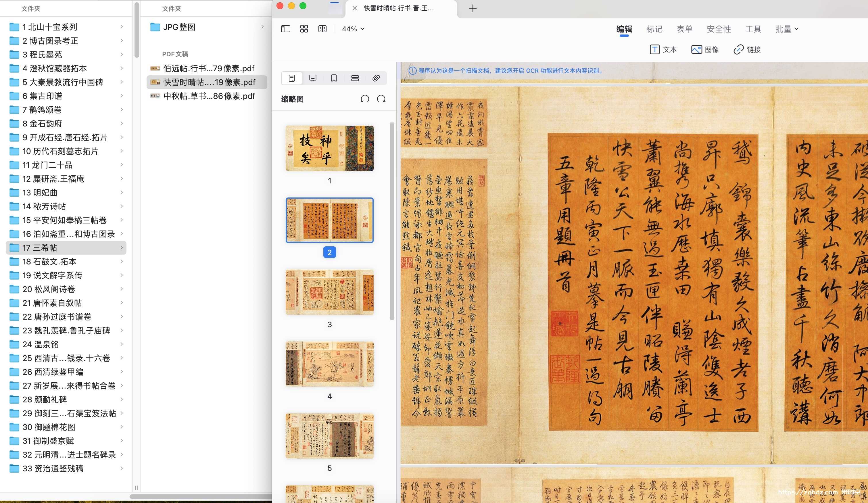Select the thumbnails panel tab

292,78
